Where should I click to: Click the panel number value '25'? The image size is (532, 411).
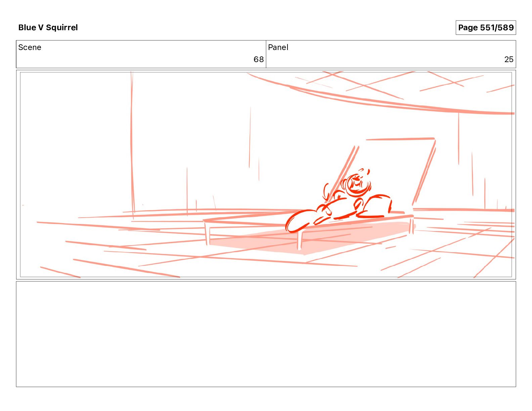tap(509, 59)
